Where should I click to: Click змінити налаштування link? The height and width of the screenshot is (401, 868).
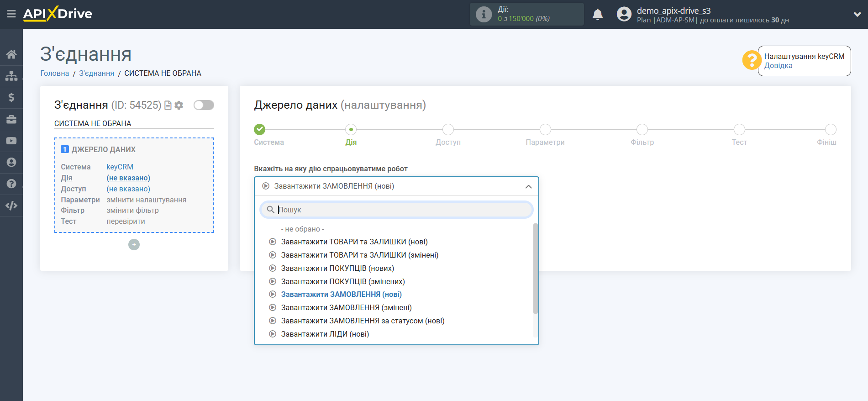[147, 200]
